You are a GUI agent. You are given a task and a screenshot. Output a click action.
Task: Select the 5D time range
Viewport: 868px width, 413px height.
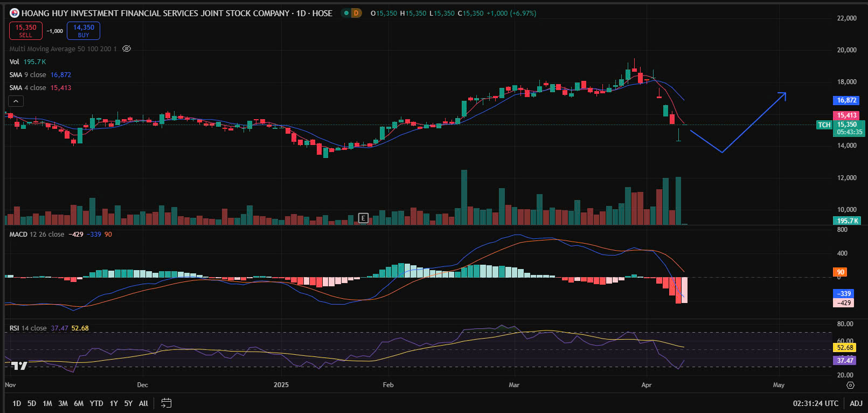(x=32, y=403)
